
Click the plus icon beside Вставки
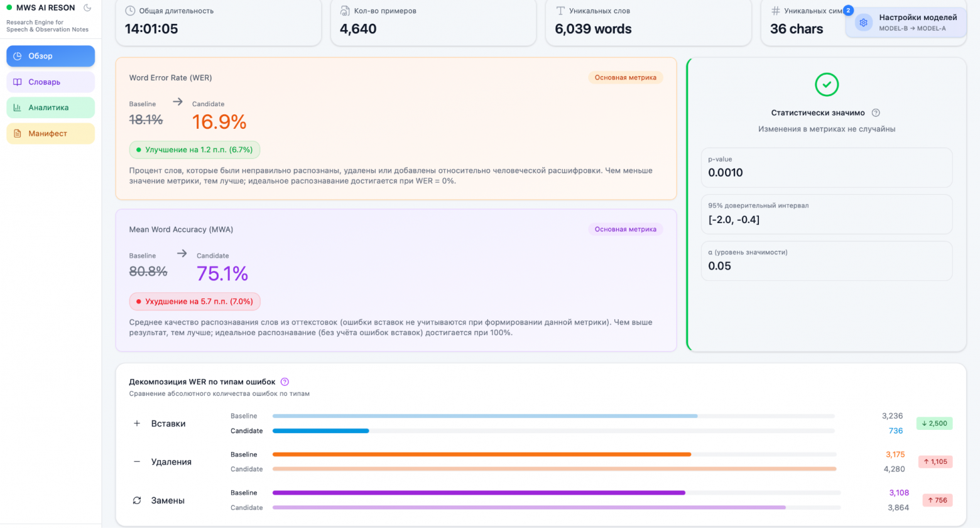click(x=137, y=424)
